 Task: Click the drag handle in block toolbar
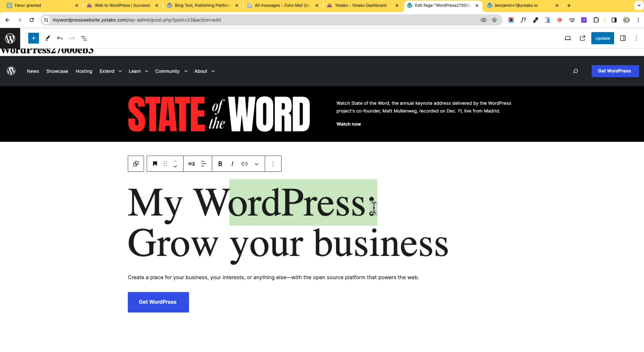pos(165,164)
